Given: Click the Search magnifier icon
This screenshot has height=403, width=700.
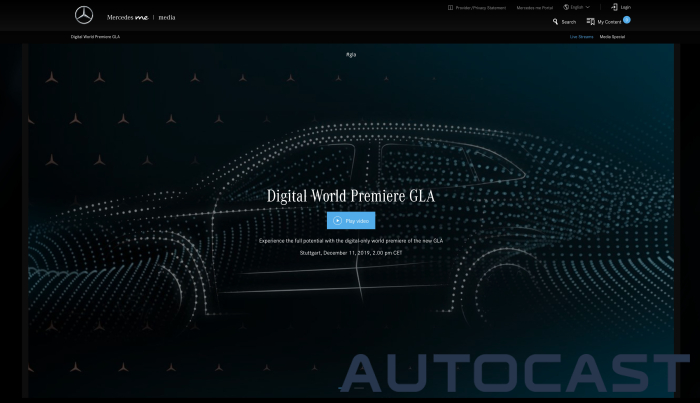Looking at the screenshot, I should pyautogui.click(x=555, y=21).
